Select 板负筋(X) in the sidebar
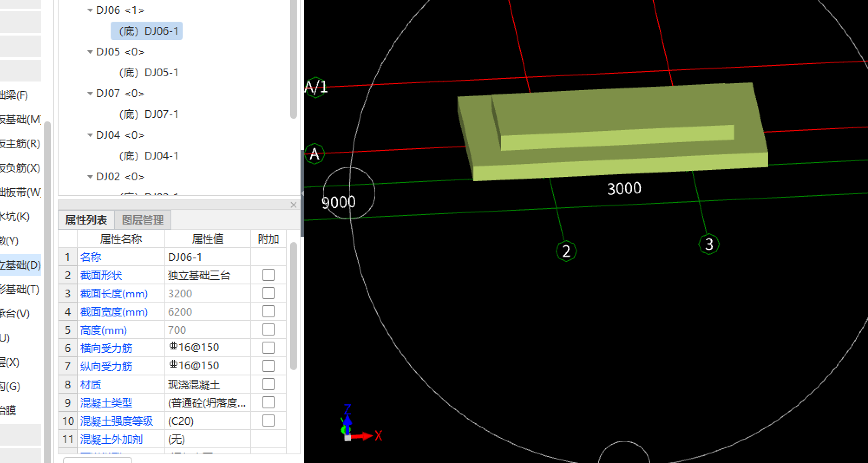The image size is (868, 463). 20,168
